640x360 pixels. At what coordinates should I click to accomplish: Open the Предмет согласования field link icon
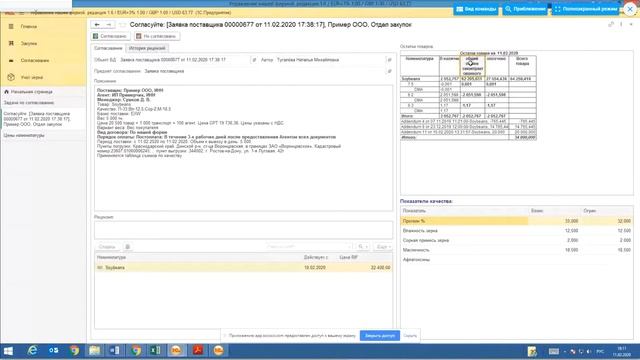click(x=389, y=71)
